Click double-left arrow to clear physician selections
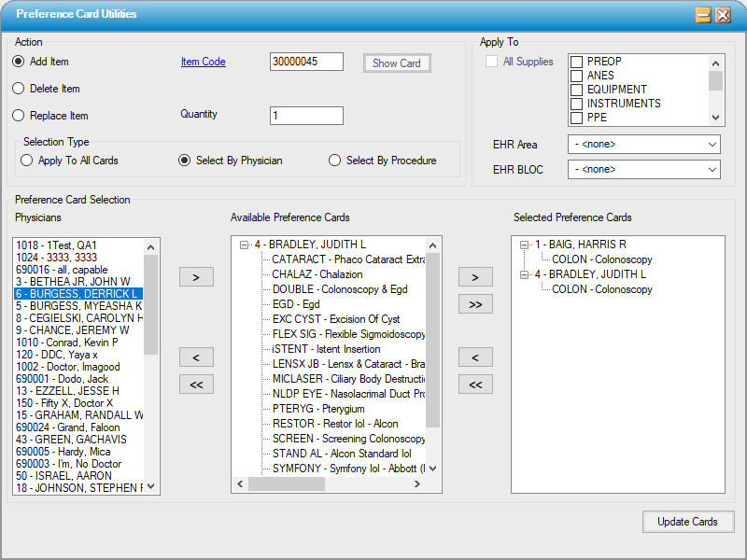747x560 pixels. point(196,384)
